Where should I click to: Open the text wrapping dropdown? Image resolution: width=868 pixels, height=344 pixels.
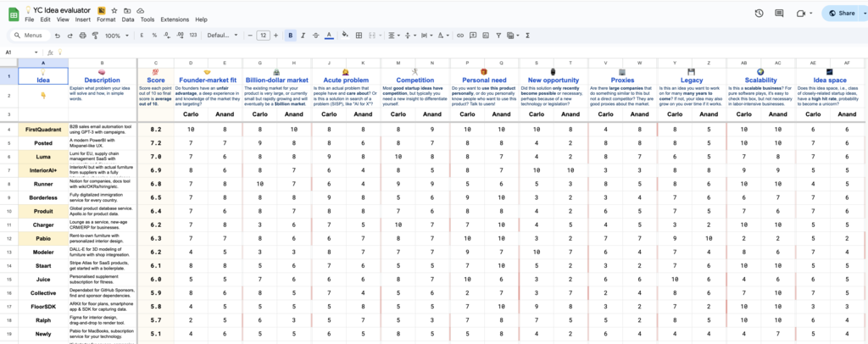click(426, 36)
